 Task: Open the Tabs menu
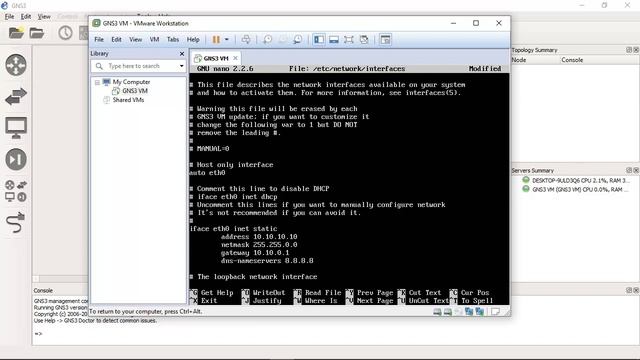173,40
